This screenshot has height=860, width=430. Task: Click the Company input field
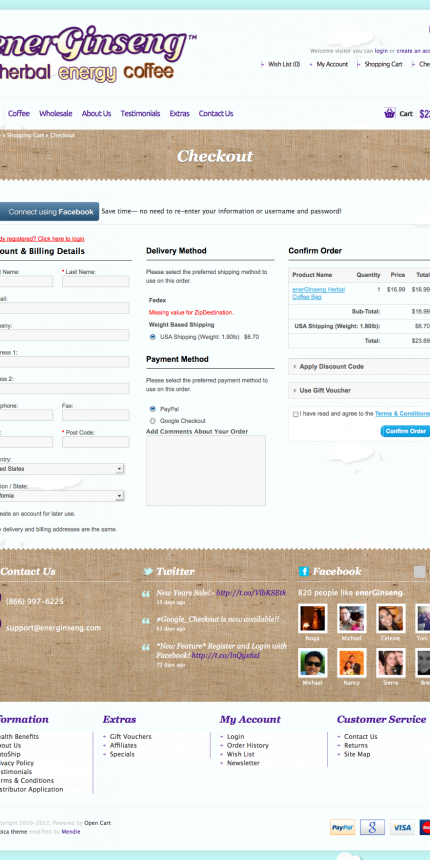pyautogui.click(x=64, y=335)
